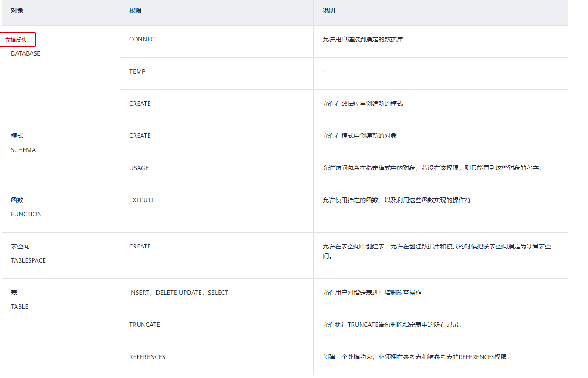Click the description starting 创建一个外键约束

415,357
